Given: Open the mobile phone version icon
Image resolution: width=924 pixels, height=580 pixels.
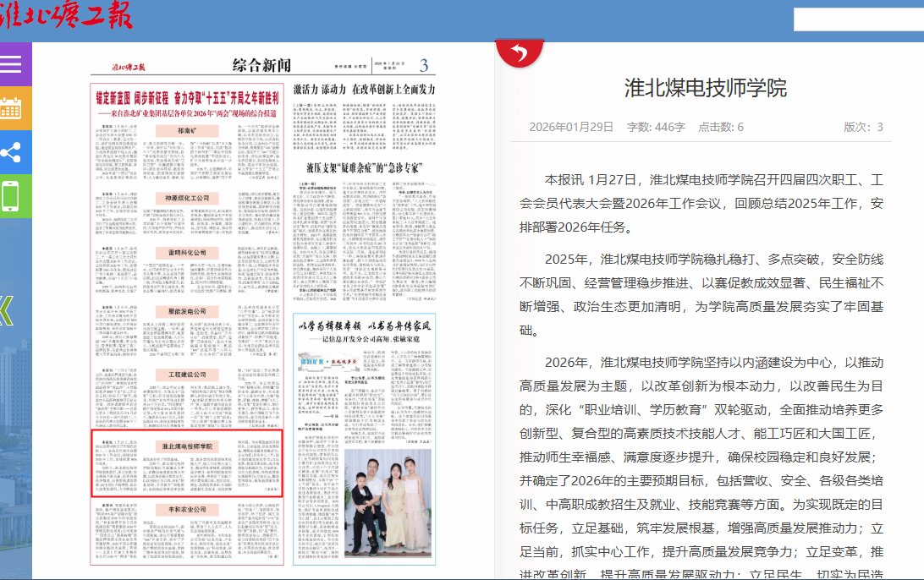Looking at the screenshot, I should 12,196.
